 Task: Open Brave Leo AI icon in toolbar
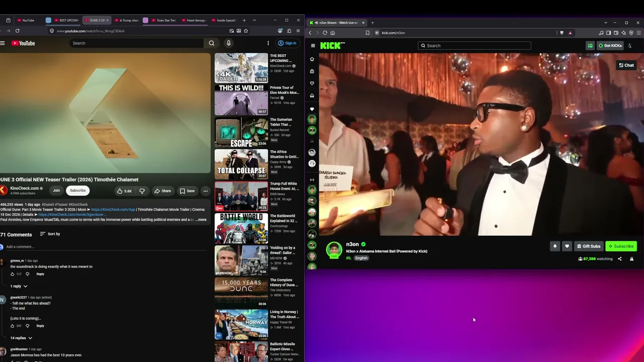pos(623,33)
